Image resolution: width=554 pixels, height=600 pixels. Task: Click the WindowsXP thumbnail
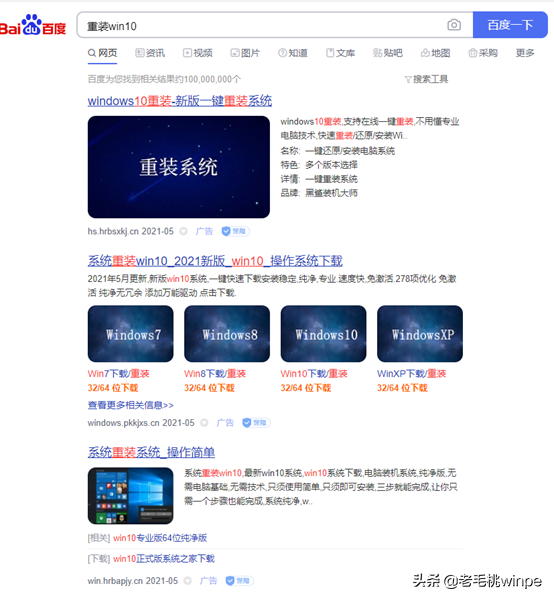[420, 334]
